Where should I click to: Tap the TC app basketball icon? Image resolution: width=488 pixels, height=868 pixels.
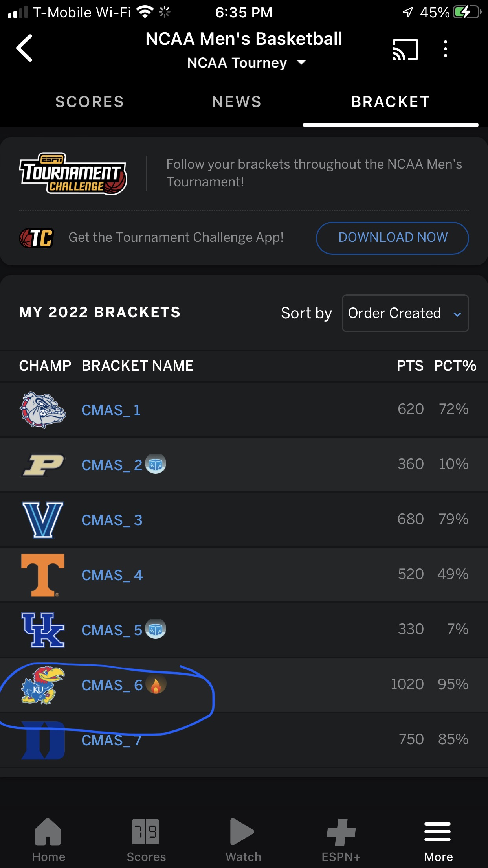point(37,238)
